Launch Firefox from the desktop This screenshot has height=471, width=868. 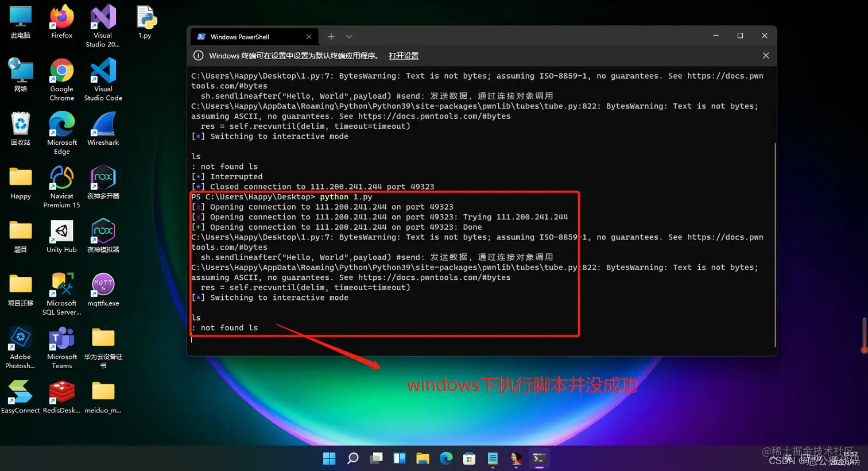click(x=61, y=22)
